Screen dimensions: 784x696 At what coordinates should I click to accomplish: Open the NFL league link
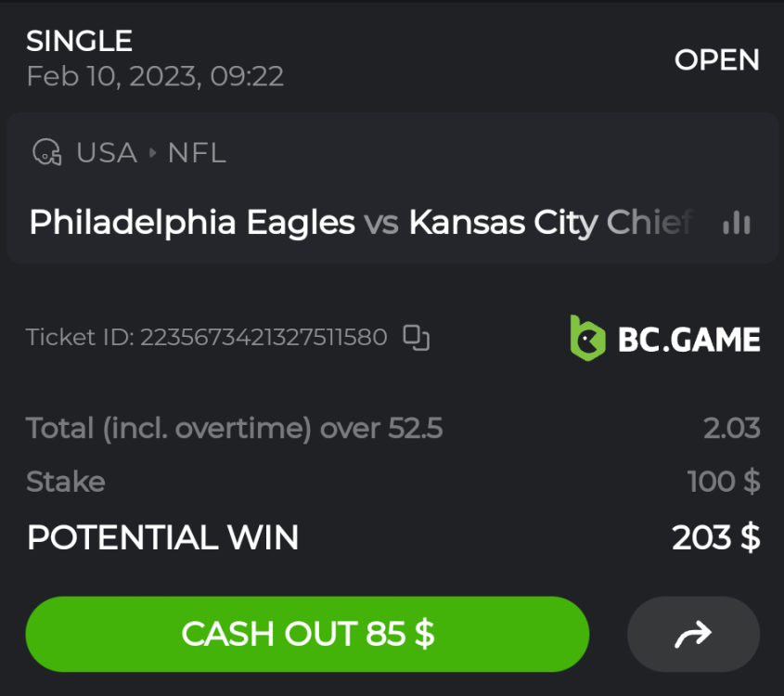[197, 153]
